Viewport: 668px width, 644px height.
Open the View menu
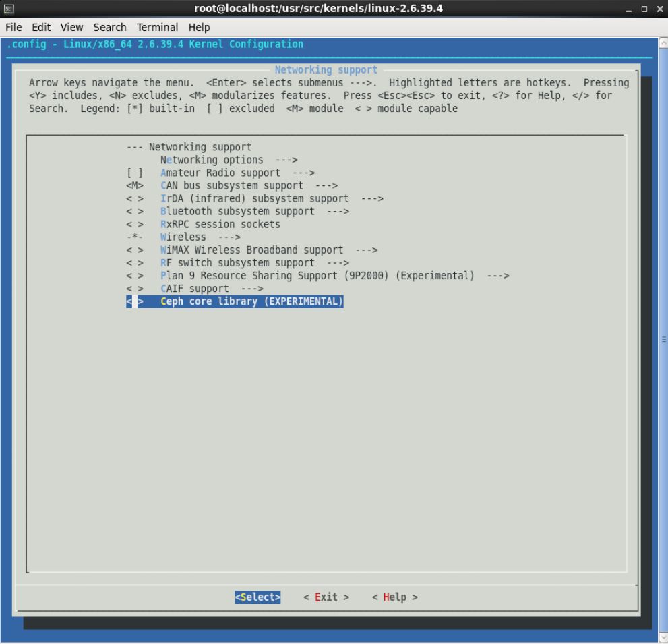(71, 27)
